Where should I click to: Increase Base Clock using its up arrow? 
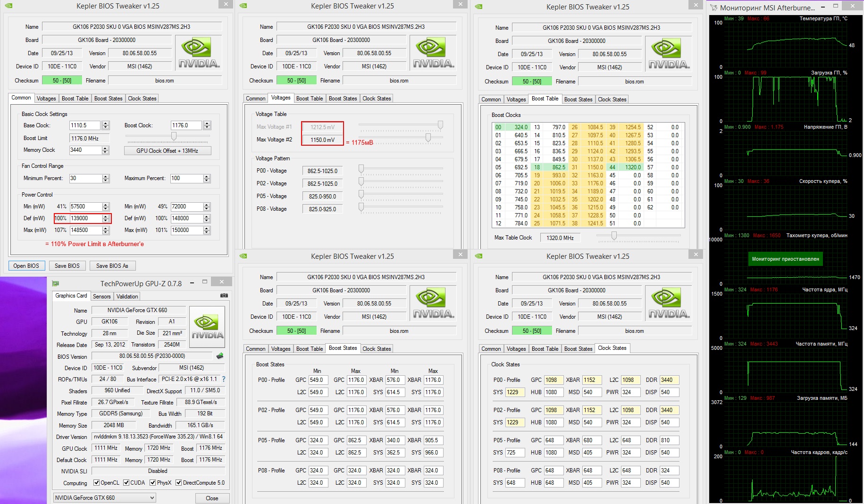tap(106, 124)
